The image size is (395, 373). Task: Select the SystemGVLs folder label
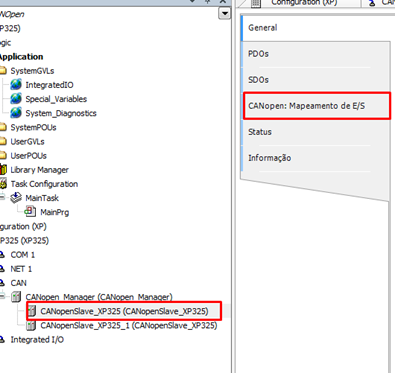32,71
